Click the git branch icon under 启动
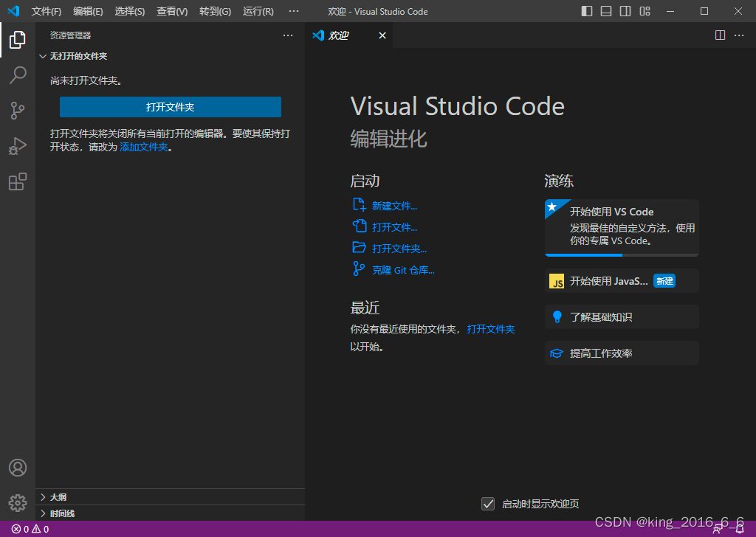This screenshot has width=756, height=537. (358, 268)
